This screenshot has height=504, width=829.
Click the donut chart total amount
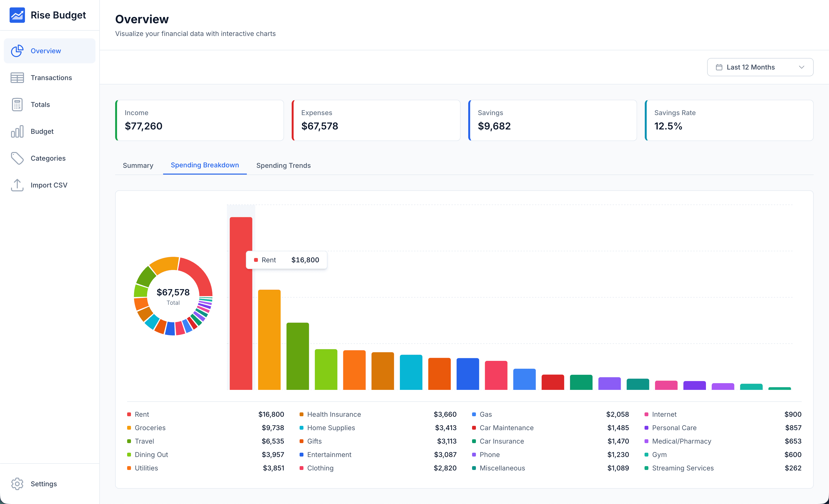click(x=173, y=292)
